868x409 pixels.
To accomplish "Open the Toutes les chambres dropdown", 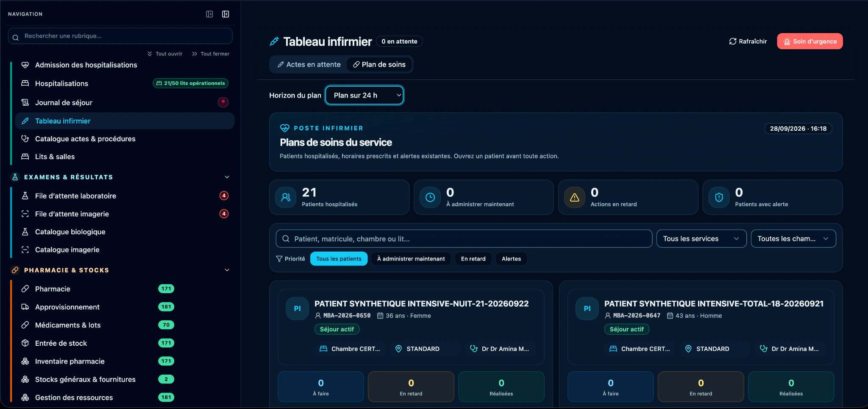I will [793, 238].
